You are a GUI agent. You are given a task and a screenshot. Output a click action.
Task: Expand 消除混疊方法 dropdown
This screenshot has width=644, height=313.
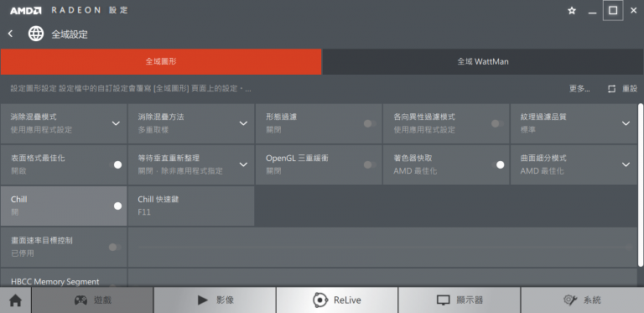point(243,123)
